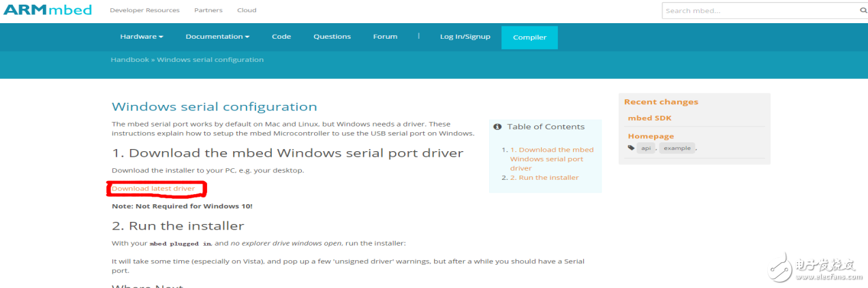Open the Hardware dropdown menu
868x288 pixels.
(x=142, y=37)
